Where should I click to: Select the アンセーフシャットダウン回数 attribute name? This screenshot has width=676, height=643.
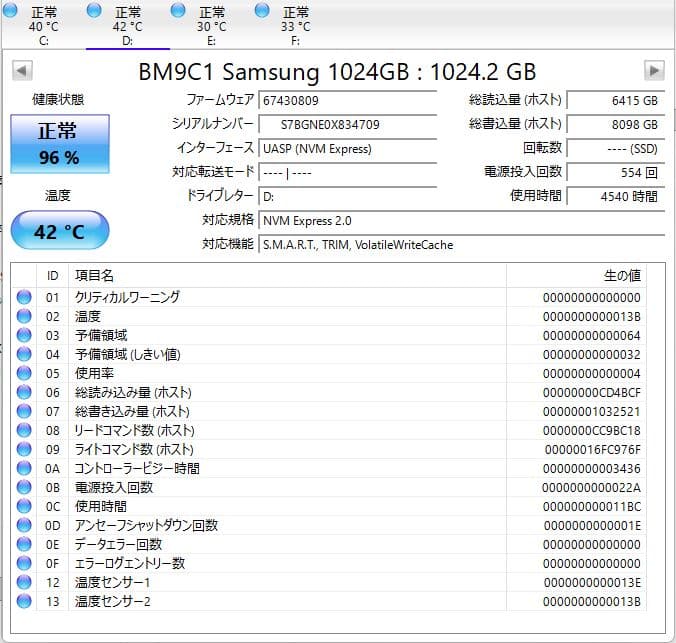click(x=146, y=525)
